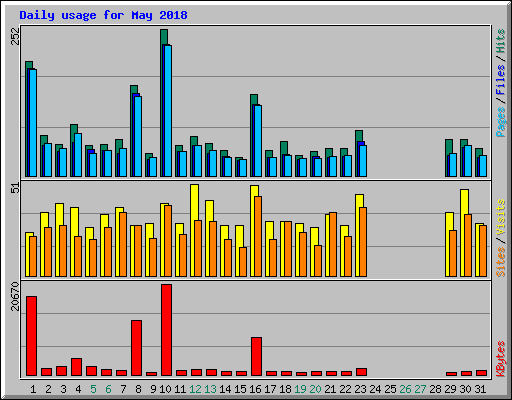Click the Hits legend label
The width and height of the screenshot is (512, 400).
pos(501,41)
